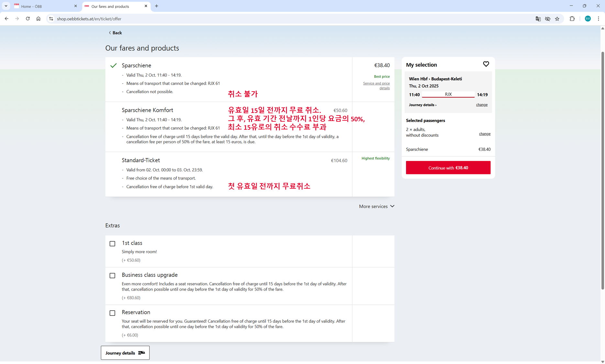The width and height of the screenshot is (605, 364).
Task: Open 'Journey details' link in My selection
Action: (423, 105)
